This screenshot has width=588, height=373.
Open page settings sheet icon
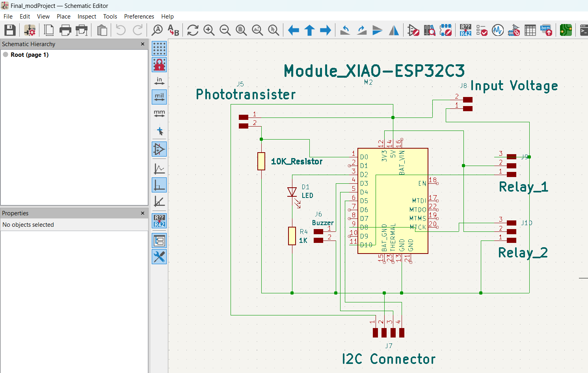point(49,30)
